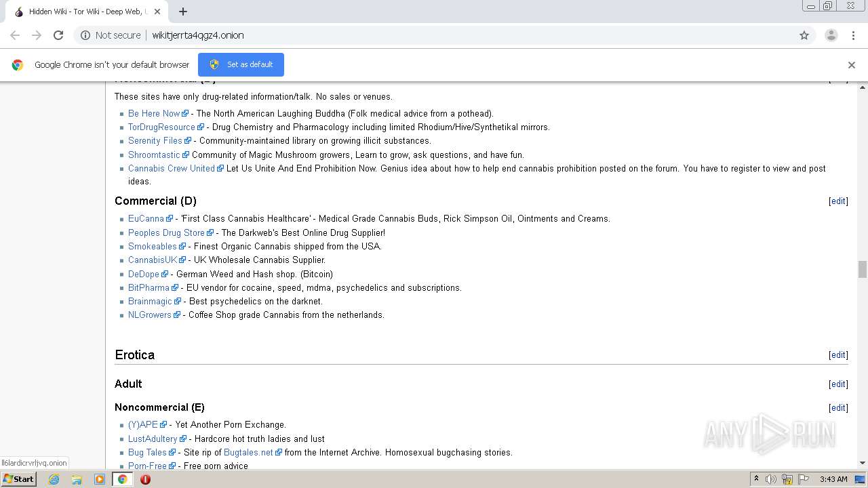Follow the CannabisUK link
The height and width of the screenshot is (488, 868).
153,260
